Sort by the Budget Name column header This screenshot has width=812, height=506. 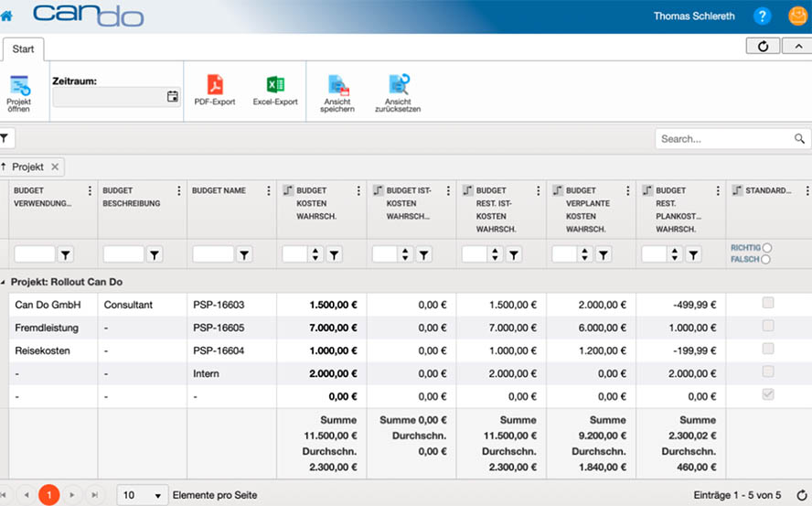pos(219,191)
